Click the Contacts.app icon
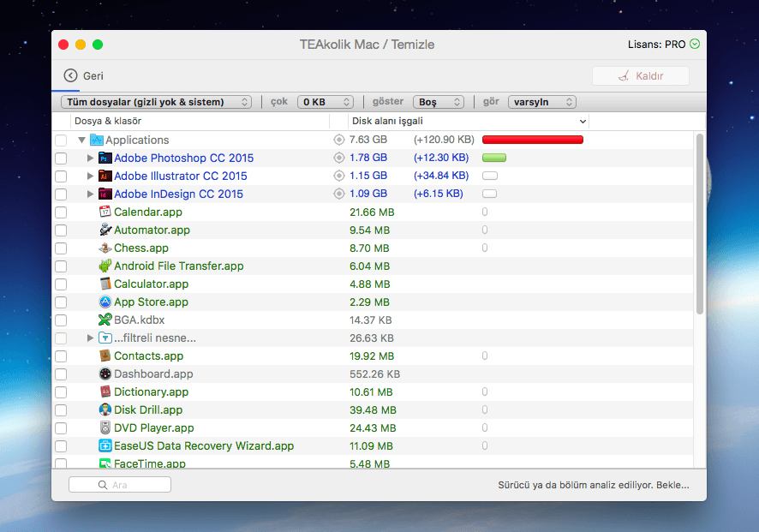The image size is (759, 532). (x=105, y=356)
